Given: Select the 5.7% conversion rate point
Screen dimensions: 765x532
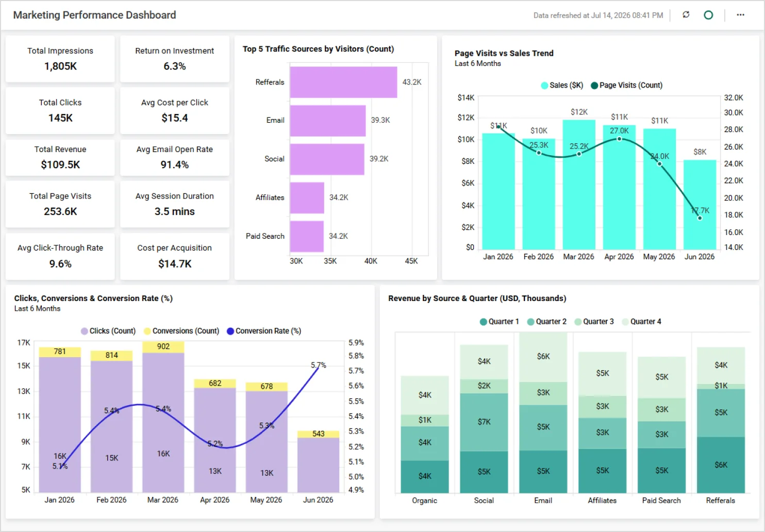Looking at the screenshot, I should [x=319, y=368].
